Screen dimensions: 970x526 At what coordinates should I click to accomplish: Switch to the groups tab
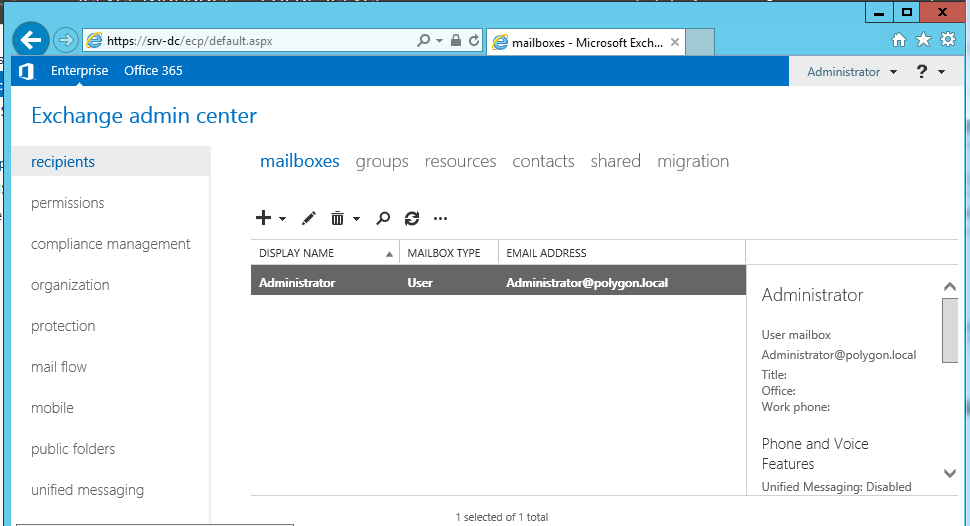point(382,162)
